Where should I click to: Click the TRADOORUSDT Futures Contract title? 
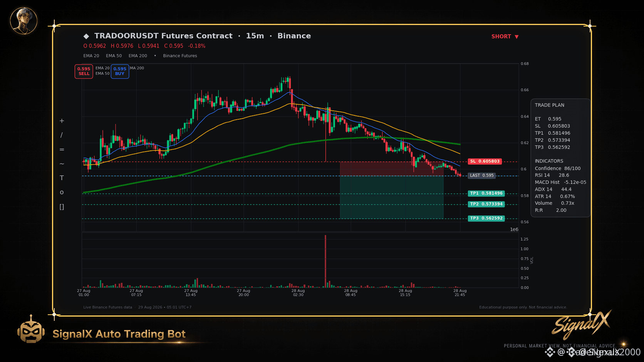click(163, 36)
